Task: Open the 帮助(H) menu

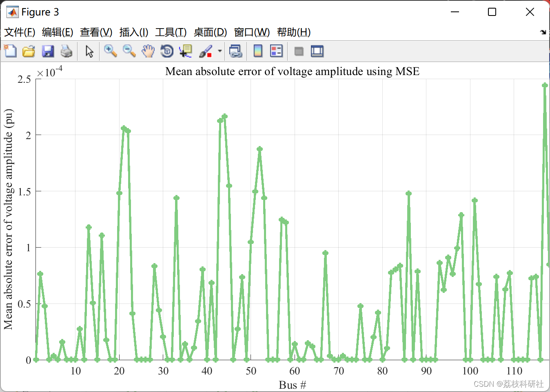Action: tap(293, 32)
